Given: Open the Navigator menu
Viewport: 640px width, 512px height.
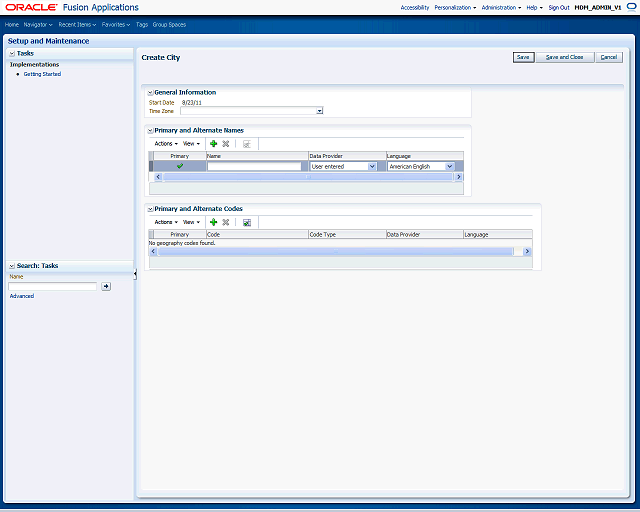Looking at the screenshot, I should coord(38,24).
